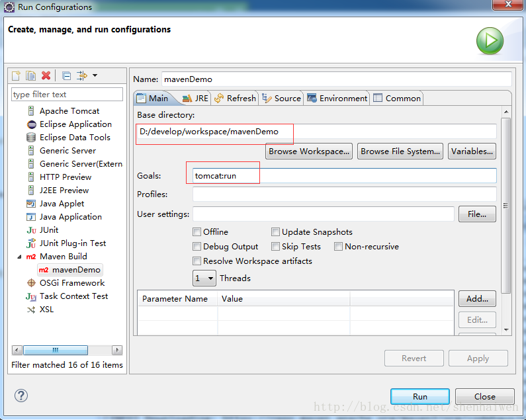The image size is (526, 420).
Task: Click Browse Workspace button
Action: point(309,151)
